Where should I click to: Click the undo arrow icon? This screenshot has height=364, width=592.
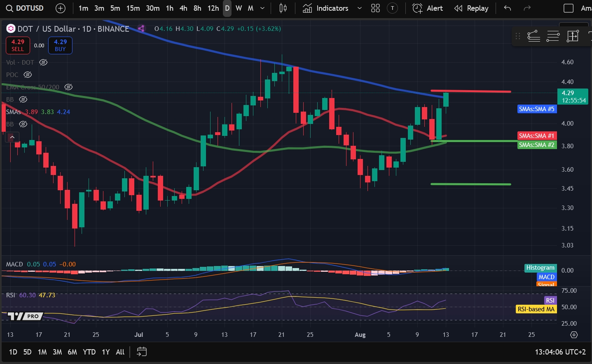[508, 8]
